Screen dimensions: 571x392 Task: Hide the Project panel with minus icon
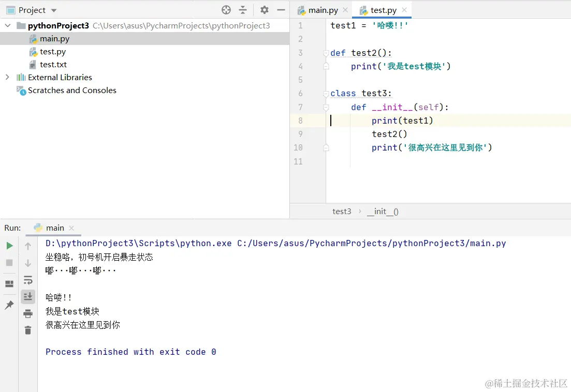[281, 10]
